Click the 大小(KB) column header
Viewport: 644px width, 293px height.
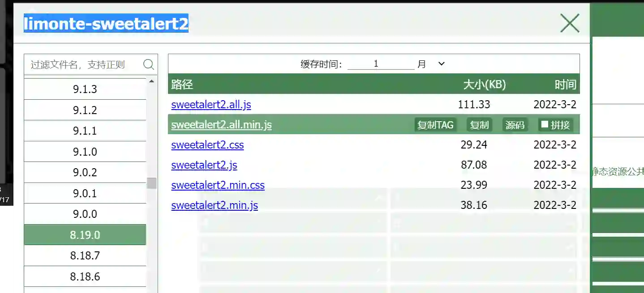tap(484, 85)
